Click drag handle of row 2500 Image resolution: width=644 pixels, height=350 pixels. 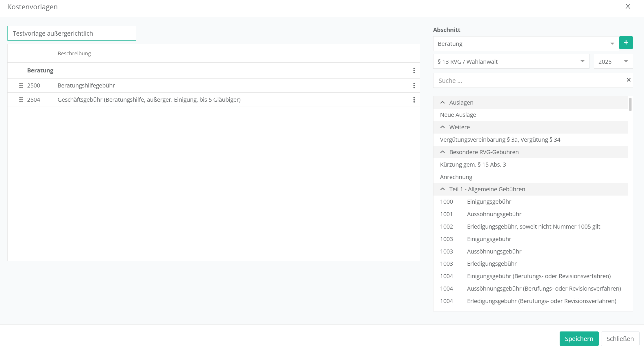(x=21, y=85)
